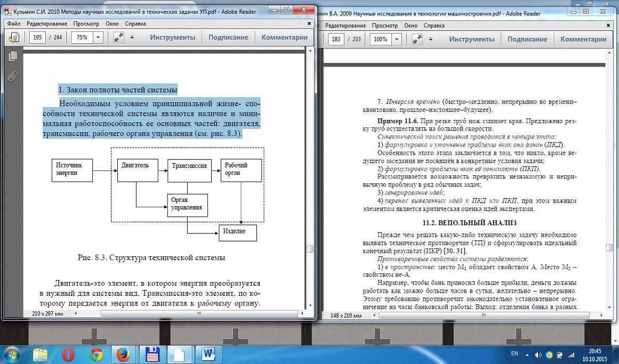
Task: Click the vertical scrollbar thumb in left document
Action: tap(310, 249)
